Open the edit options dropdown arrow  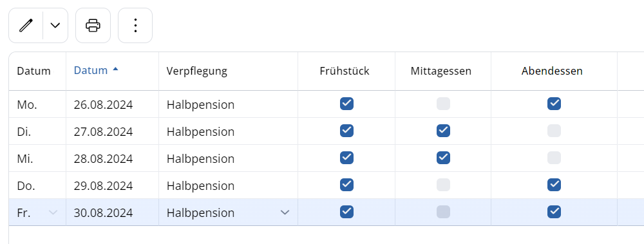tap(55, 26)
